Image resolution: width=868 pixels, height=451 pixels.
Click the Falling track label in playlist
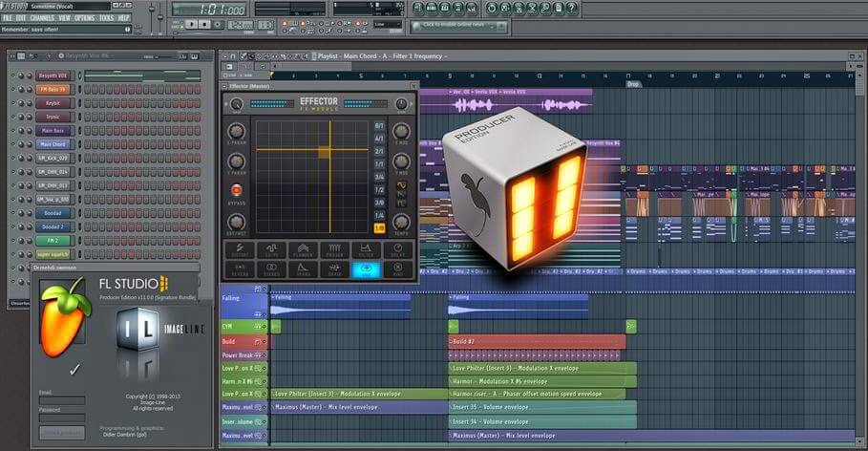coord(243,306)
